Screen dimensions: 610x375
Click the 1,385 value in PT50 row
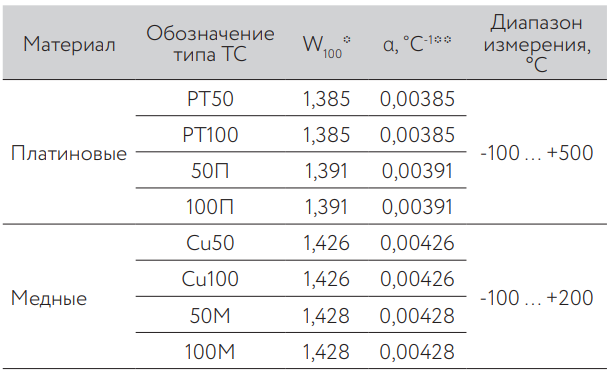tap(326, 99)
